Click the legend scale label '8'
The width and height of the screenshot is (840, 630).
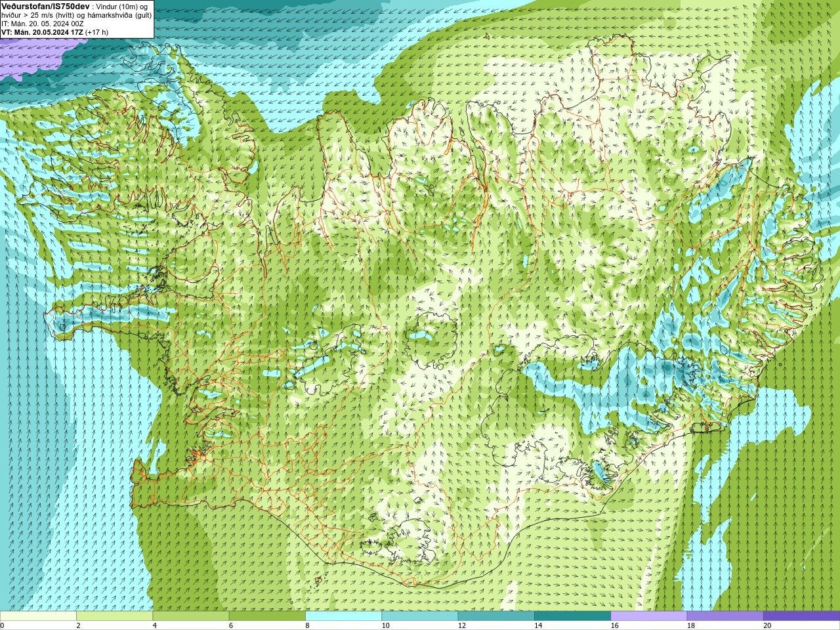307,625
